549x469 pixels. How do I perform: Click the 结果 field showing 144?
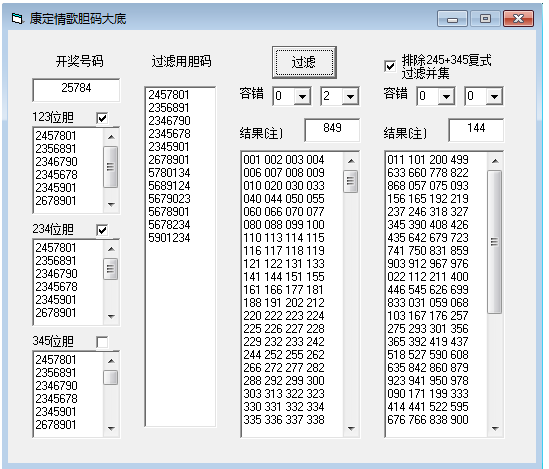point(476,130)
